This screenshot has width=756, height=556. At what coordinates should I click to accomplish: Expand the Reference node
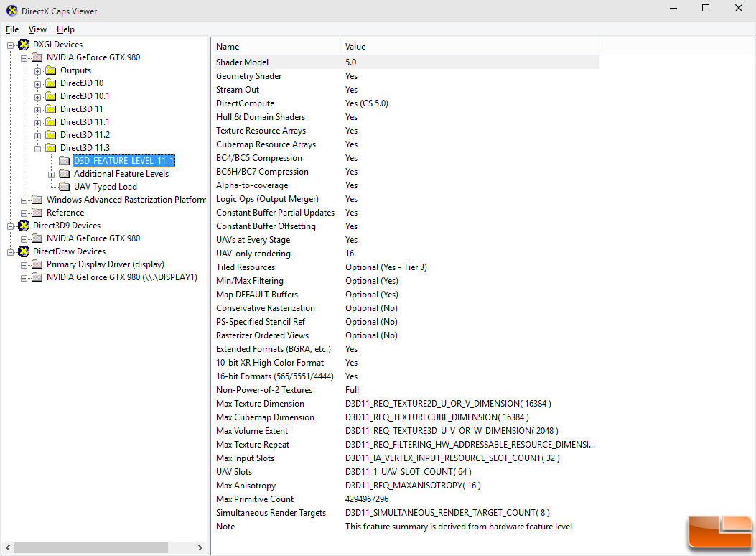[x=24, y=213]
